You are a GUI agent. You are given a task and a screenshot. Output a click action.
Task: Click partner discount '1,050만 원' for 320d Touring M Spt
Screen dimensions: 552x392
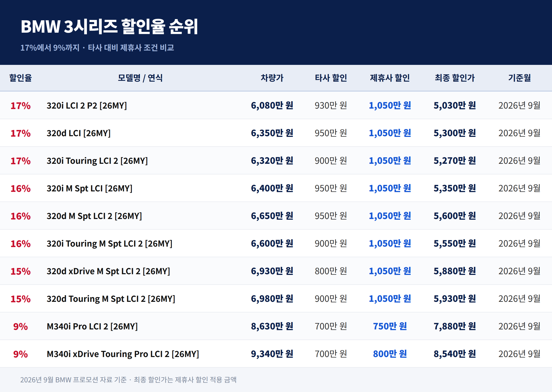coord(390,299)
